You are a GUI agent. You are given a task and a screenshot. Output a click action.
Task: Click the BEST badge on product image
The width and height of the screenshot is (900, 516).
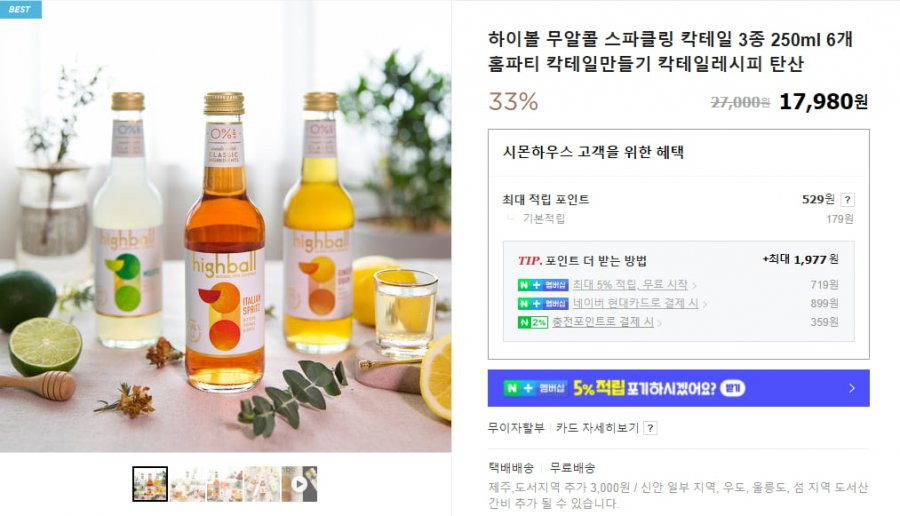pos(21,9)
